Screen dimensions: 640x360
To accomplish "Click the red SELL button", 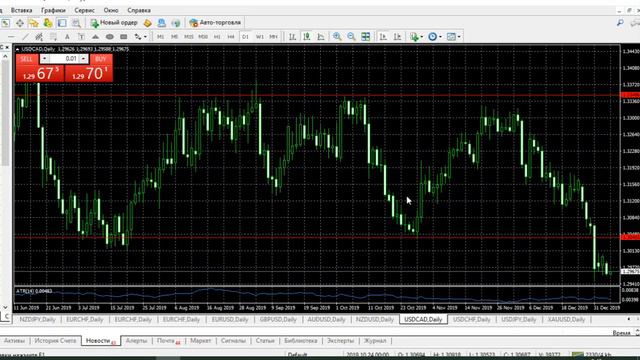I will tap(40, 68).
